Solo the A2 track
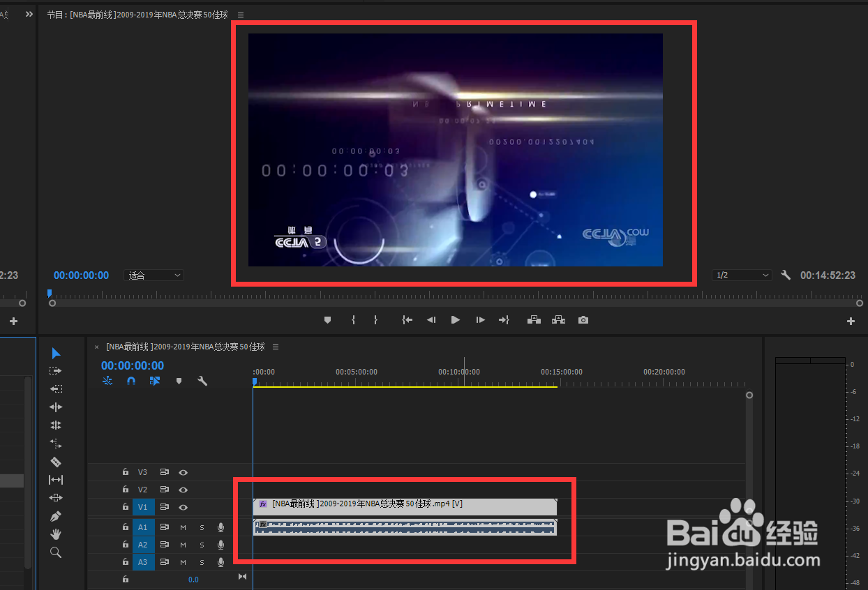Image resolution: width=868 pixels, height=590 pixels. pos(202,545)
